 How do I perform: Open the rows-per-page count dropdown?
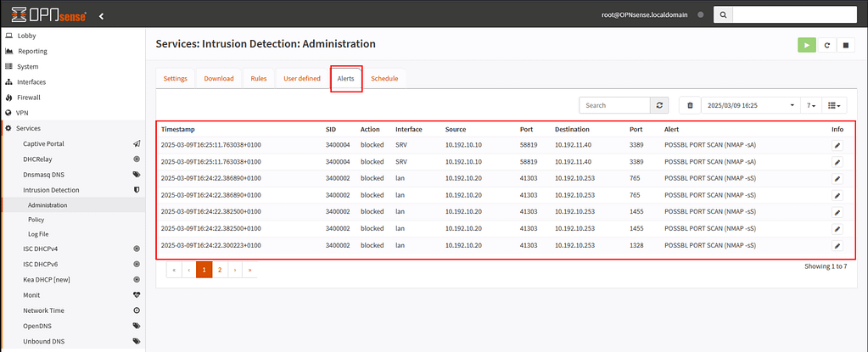click(811, 105)
